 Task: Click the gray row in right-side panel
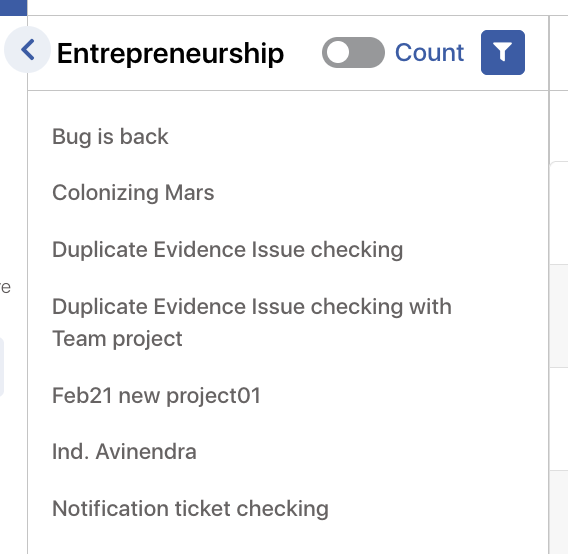click(559, 316)
